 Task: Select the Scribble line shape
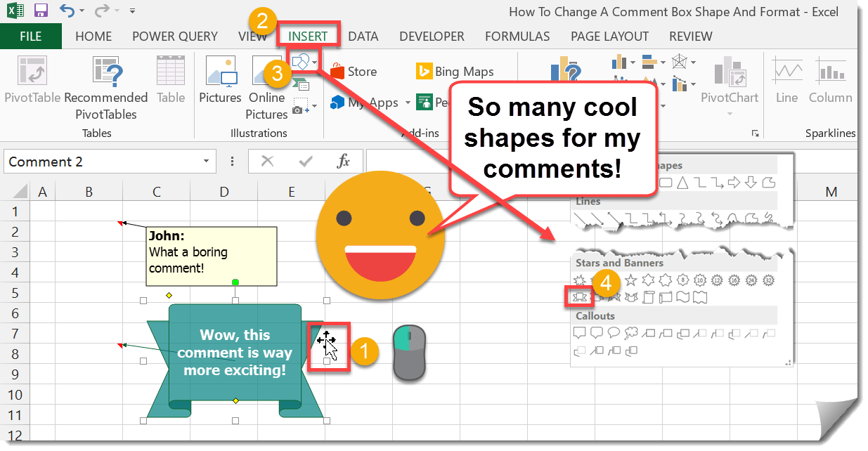click(768, 216)
